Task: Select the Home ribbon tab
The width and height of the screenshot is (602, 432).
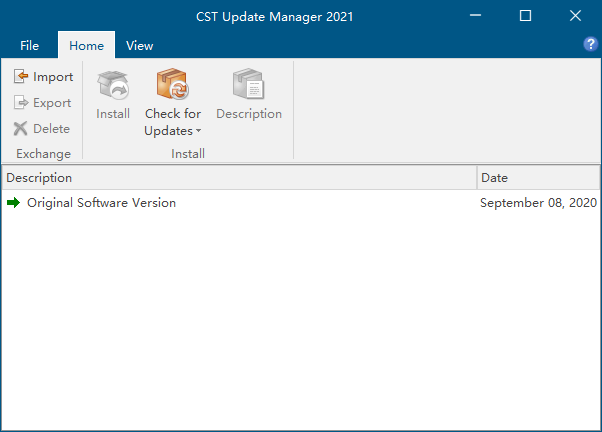Action: pyautogui.click(x=86, y=45)
